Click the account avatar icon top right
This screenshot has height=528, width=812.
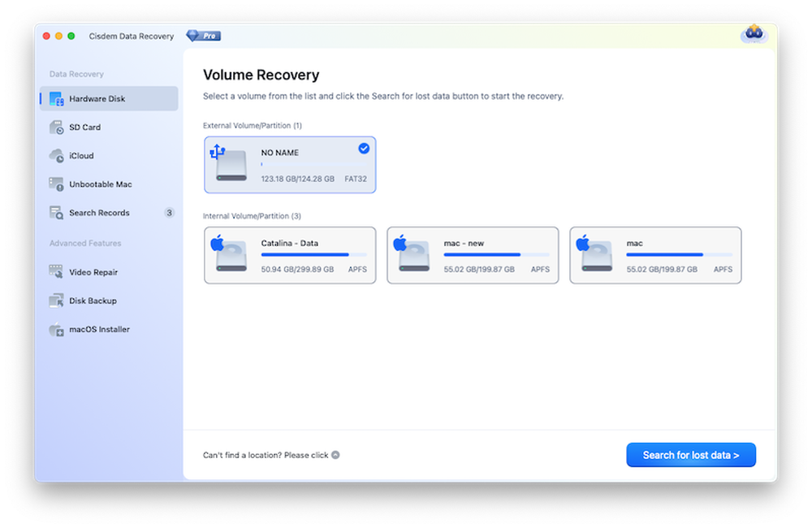pos(754,33)
